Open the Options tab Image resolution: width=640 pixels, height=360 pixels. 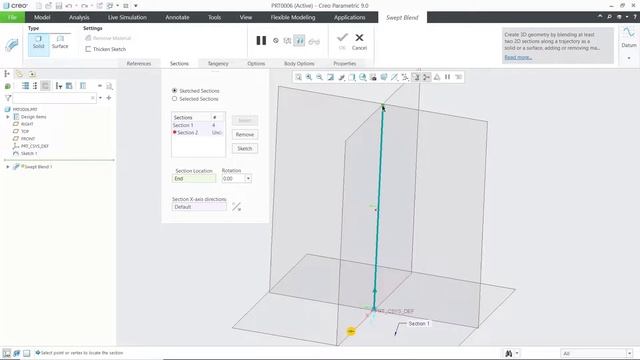(256, 64)
